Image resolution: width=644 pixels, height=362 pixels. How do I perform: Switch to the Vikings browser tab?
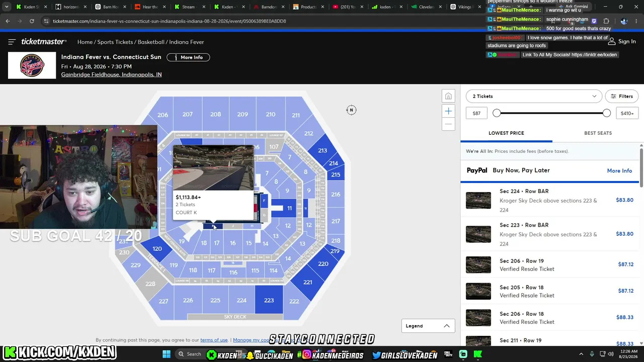(x=465, y=7)
